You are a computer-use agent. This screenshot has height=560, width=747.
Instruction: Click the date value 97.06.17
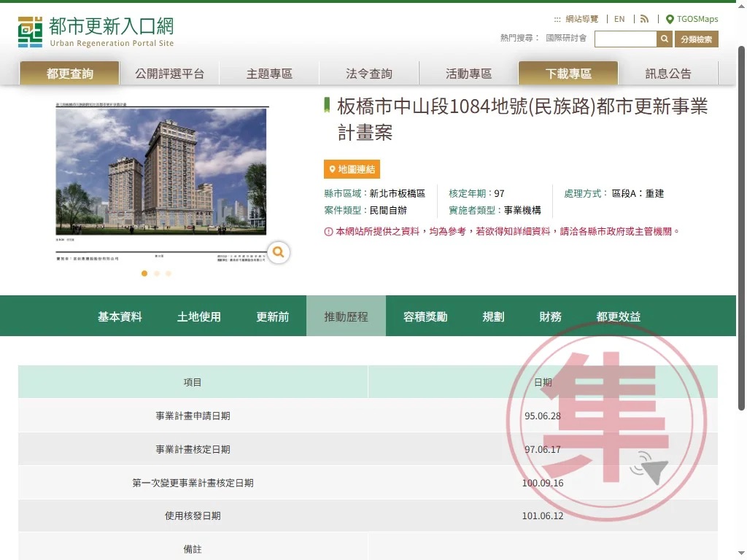[543, 449]
